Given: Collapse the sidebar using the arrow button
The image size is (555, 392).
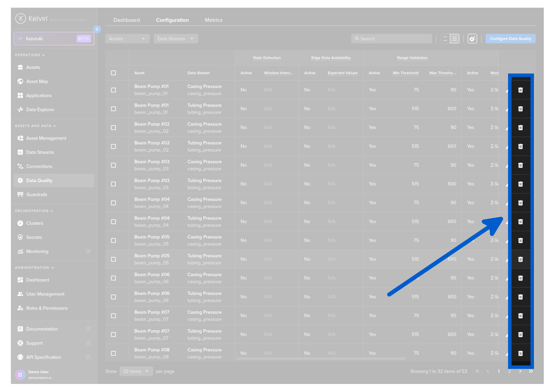Looking at the screenshot, I should click(x=97, y=29).
